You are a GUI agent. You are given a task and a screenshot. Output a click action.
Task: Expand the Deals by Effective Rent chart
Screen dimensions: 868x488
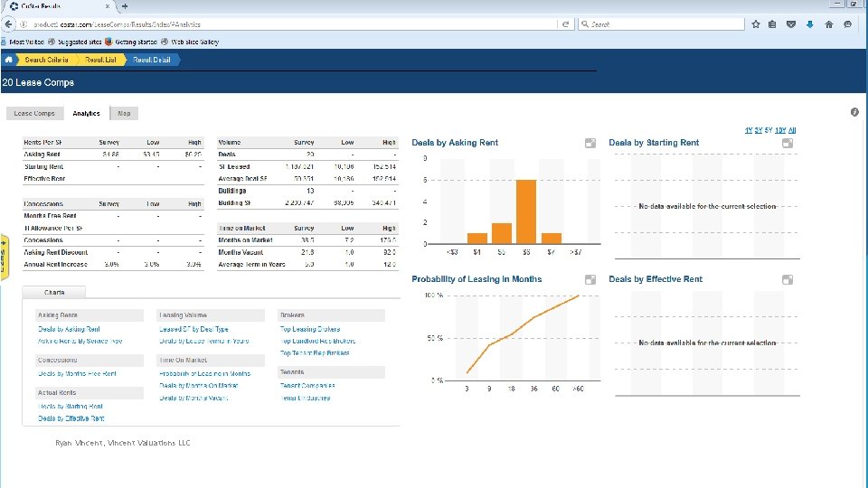coord(788,280)
